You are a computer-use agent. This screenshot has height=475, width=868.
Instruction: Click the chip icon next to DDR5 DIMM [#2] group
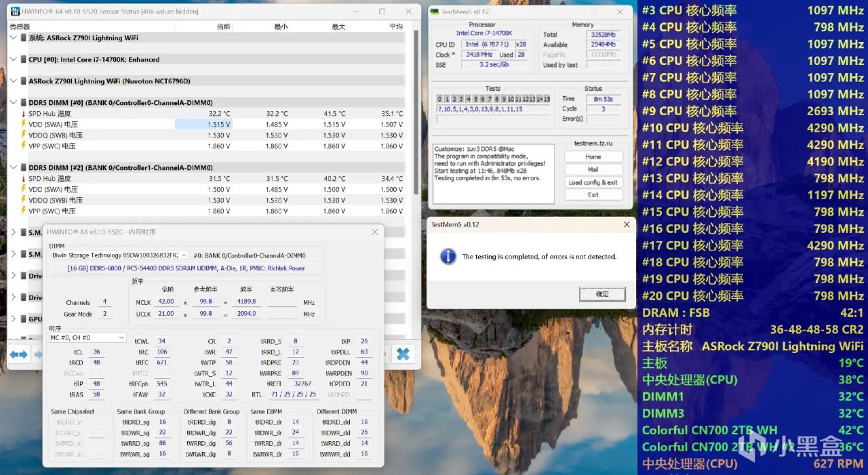pyautogui.click(x=24, y=168)
